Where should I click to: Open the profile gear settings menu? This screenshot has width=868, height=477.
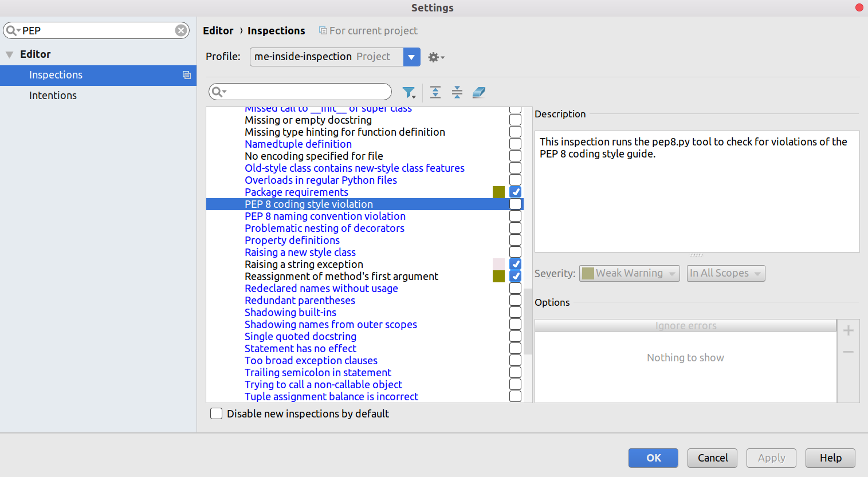436,57
